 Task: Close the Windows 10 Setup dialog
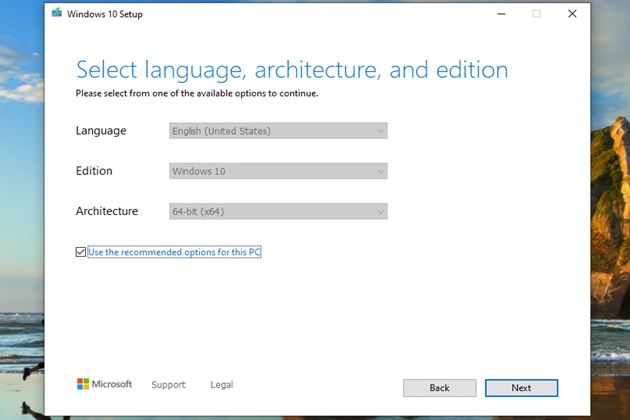pyautogui.click(x=572, y=14)
